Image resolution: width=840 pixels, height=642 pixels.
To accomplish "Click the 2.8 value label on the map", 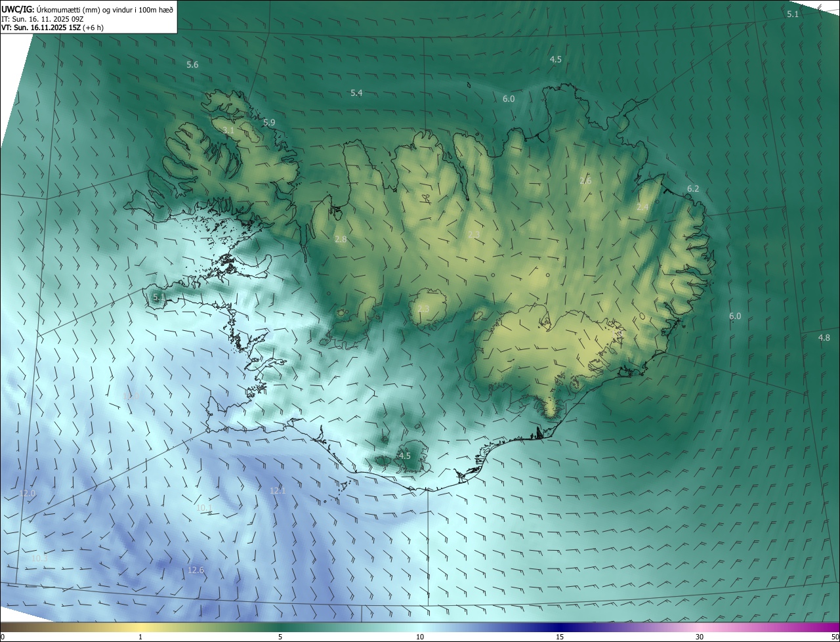I will pyautogui.click(x=341, y=240).
